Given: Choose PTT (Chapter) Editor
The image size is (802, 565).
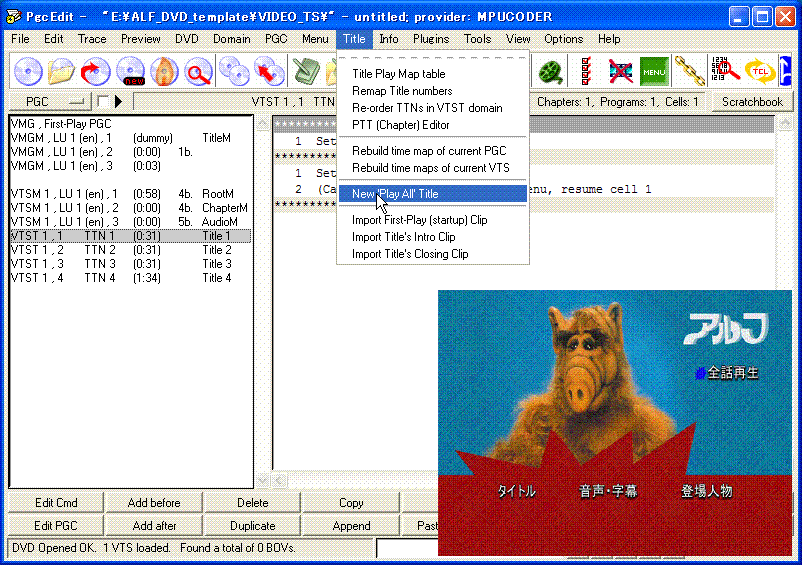Looking at the screenshot, I should coord(433,125).
